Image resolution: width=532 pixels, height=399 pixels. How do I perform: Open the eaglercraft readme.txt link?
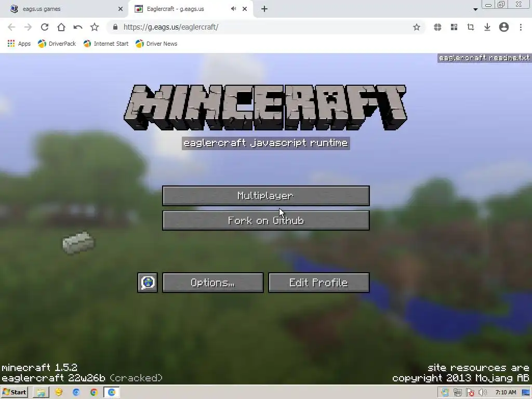484,58
